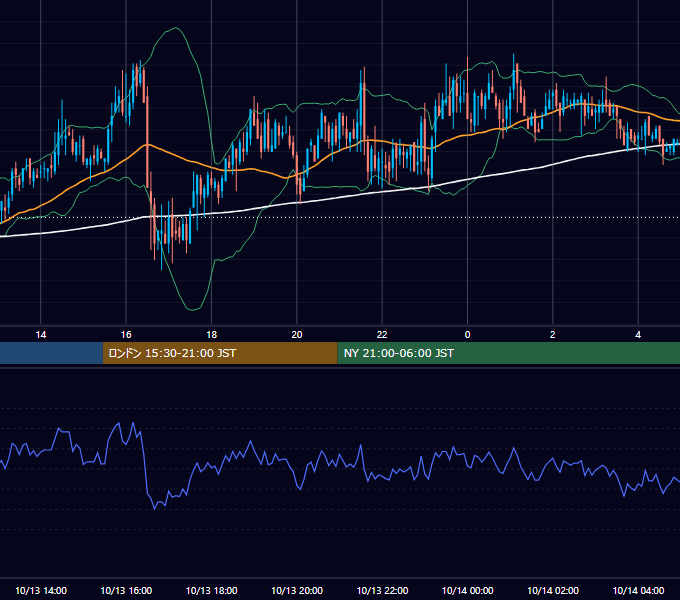Viewport: 680px width, 600px height.
Task: Click the 10/14 02:00 date label
Action: [553, 590]
